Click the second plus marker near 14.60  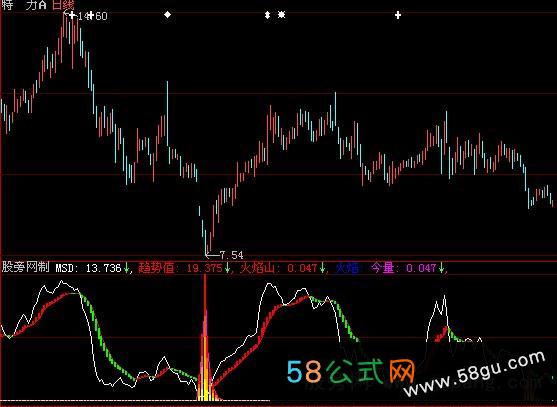point(91,15)
